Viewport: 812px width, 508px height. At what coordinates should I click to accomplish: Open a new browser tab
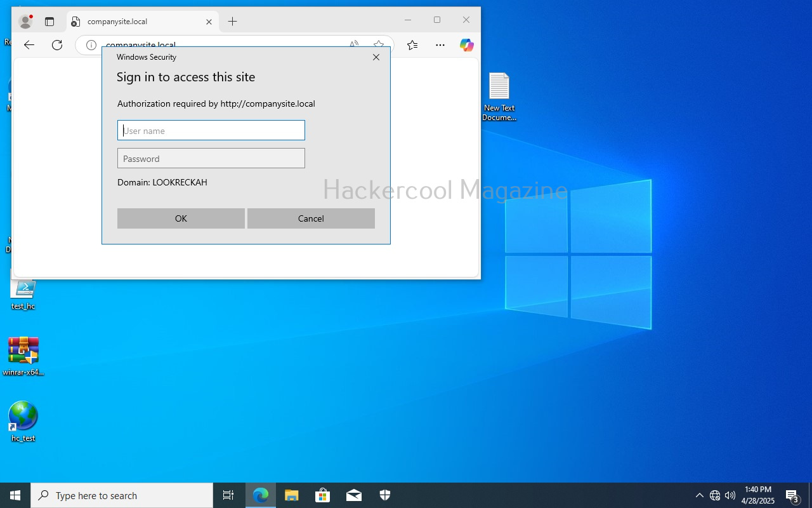pyautogui.click(x=233, y=22)
